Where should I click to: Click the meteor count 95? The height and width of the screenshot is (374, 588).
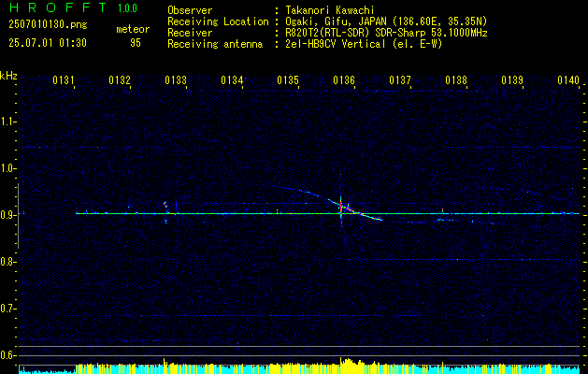pyautogui.click(x=136, y=43)
